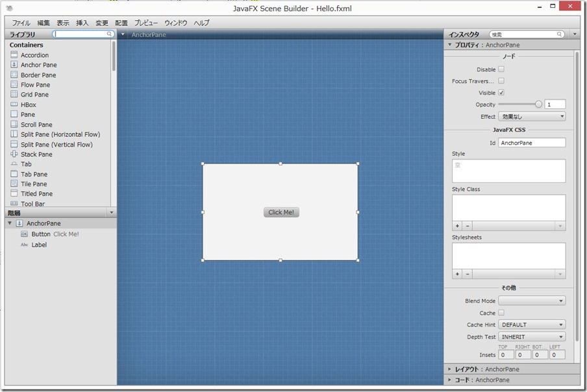The height and width of the screenshot is (392, 587).
Task: Select the Tab Pane icon
Action: click(x=14, y=173)
